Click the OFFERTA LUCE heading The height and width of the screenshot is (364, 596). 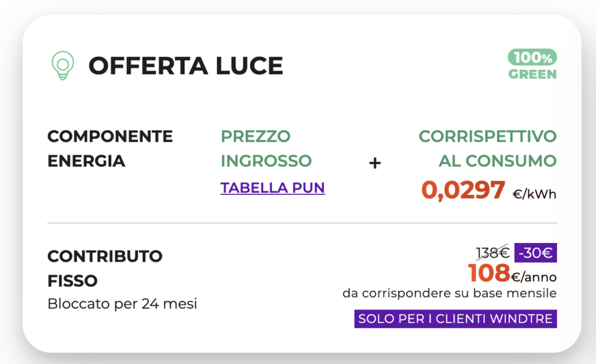coord(186,66)
